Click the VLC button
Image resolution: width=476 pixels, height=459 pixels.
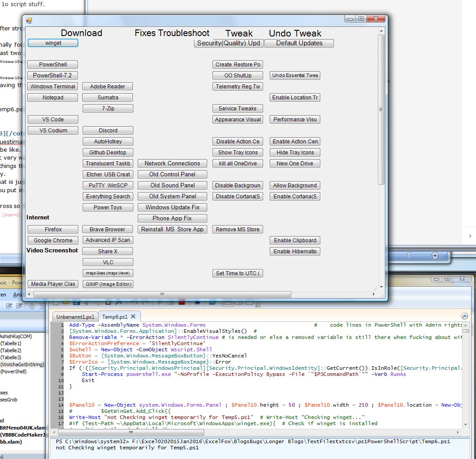tap(108, 262)
